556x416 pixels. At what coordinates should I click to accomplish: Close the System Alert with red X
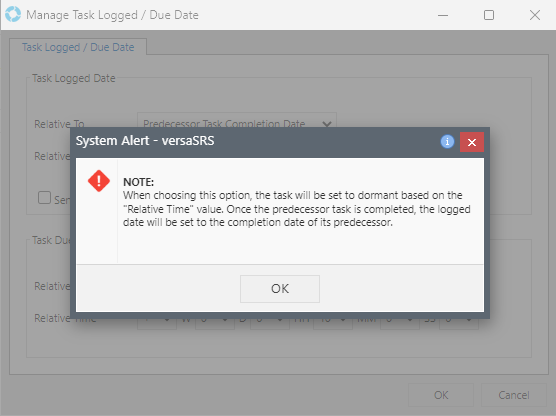click(472, 142)
